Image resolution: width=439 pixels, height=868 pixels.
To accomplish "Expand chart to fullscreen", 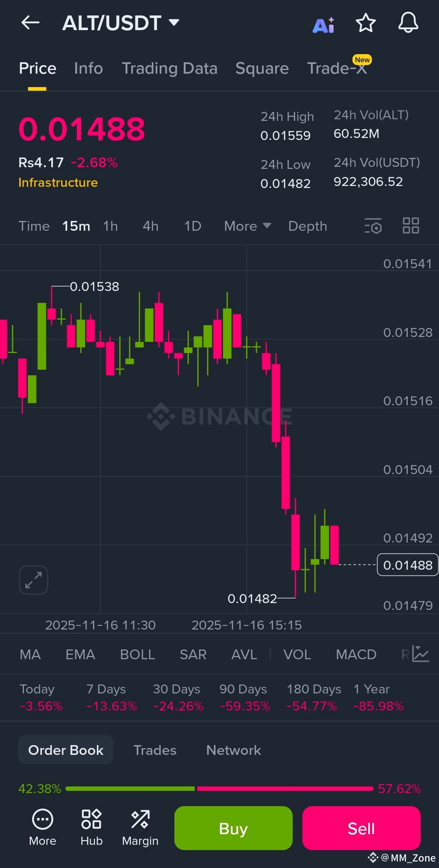I will click(x=33, y=580).
